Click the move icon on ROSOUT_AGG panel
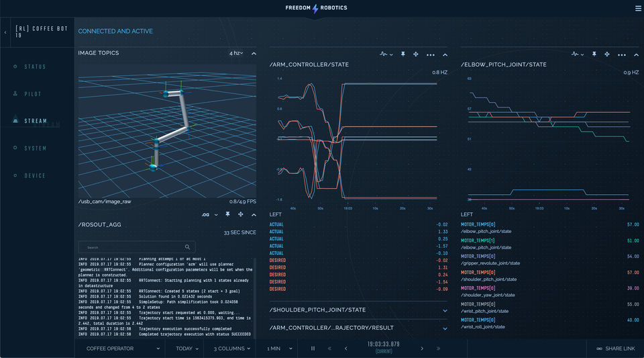The image size is (644, 358). 240,214
